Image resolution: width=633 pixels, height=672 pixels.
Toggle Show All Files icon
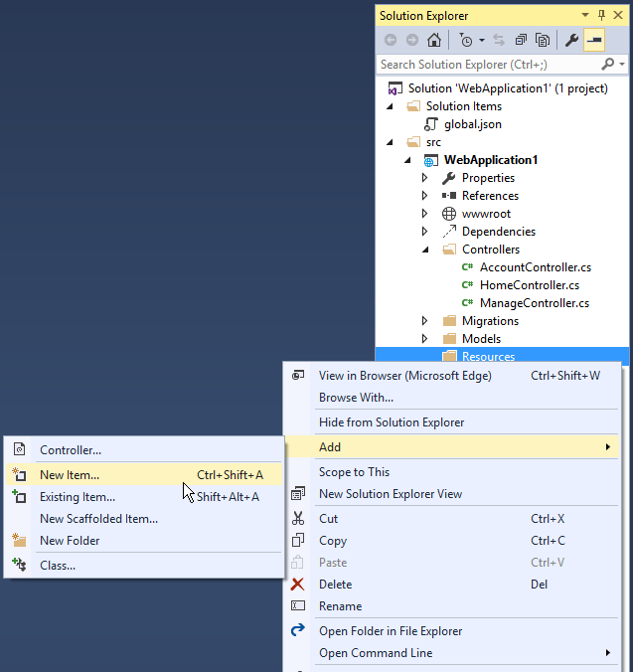[543, 40]
